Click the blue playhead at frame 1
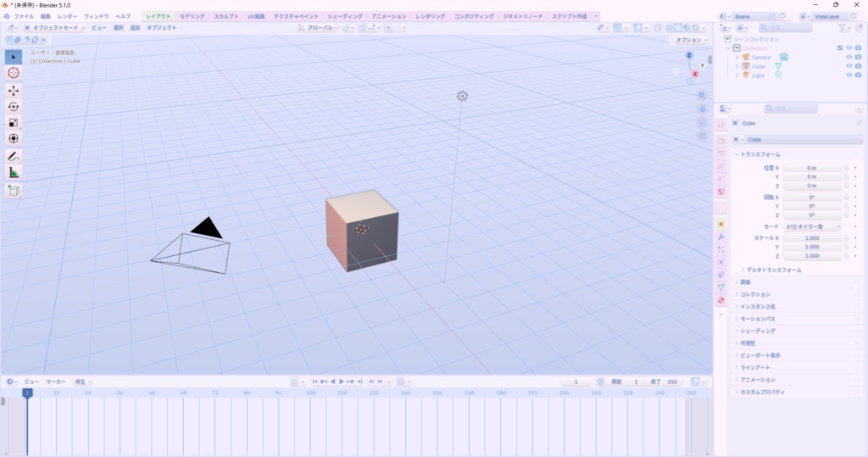 (27, 393)
